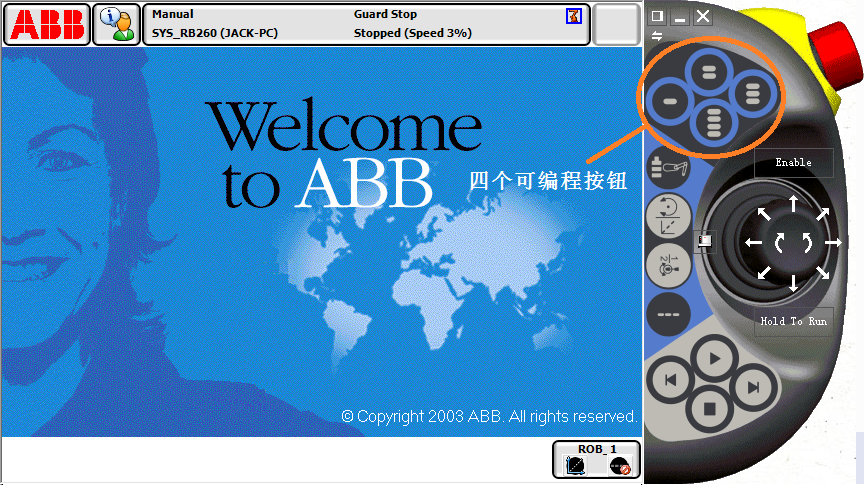Image resolution: width=864 pixels, height=485 pixels.
Task: Click the Step Forward key
Action: click(753, 387)
